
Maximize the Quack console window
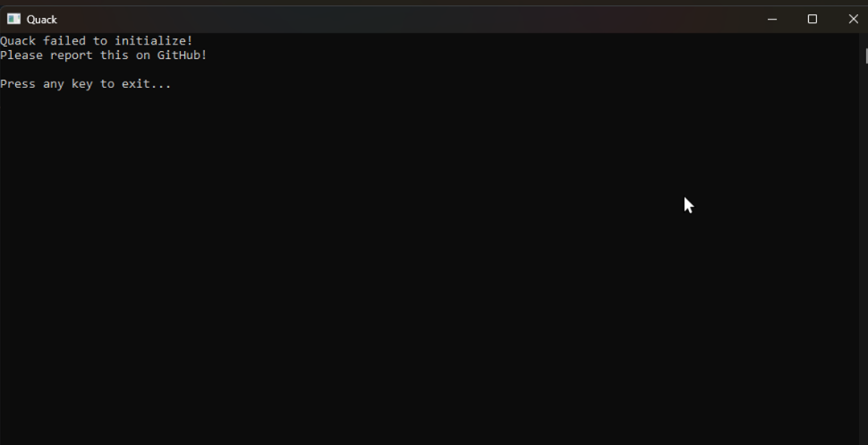point(813,20)
